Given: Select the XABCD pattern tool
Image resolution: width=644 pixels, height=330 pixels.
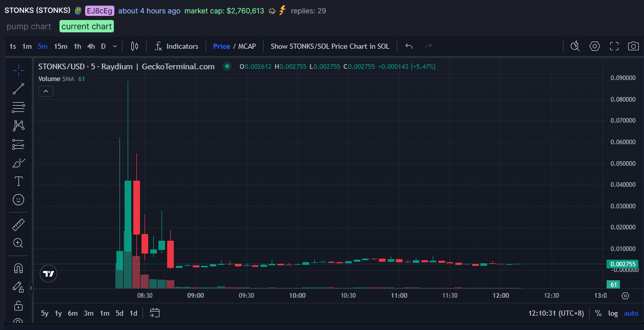Looking at the screenshot, I should tap(18, 126).
